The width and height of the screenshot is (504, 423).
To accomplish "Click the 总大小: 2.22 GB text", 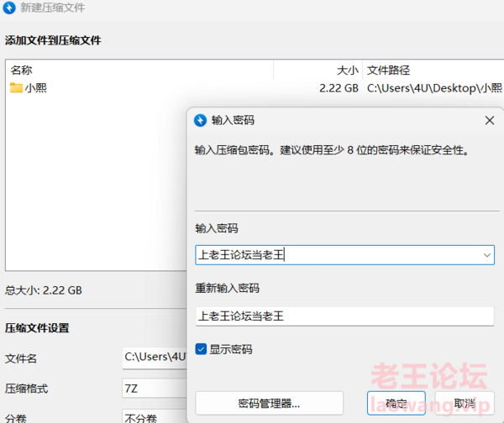I will 44,290.
